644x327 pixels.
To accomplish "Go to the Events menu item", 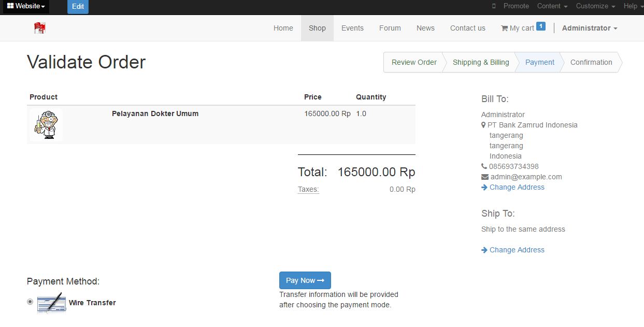I will [x=352, y=29].
